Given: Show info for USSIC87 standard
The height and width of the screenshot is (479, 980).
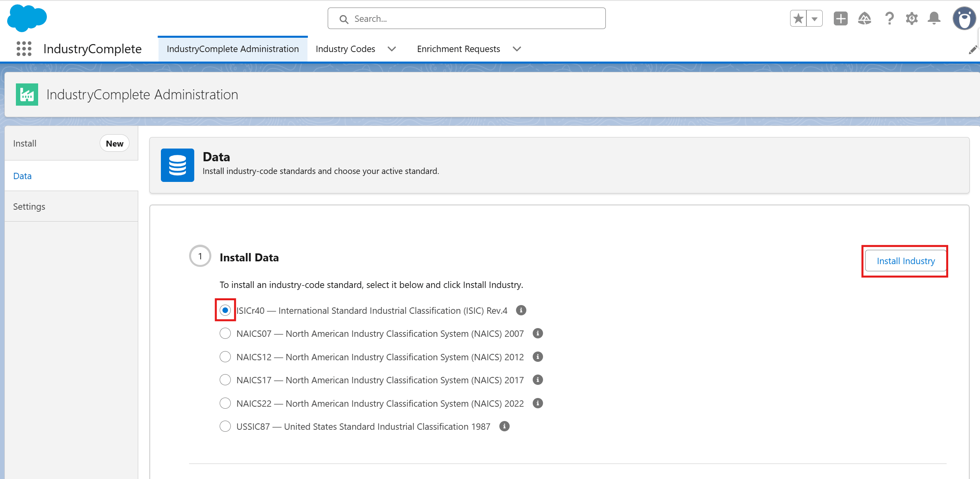Looking at the screenshot, I should coord(504,426).
